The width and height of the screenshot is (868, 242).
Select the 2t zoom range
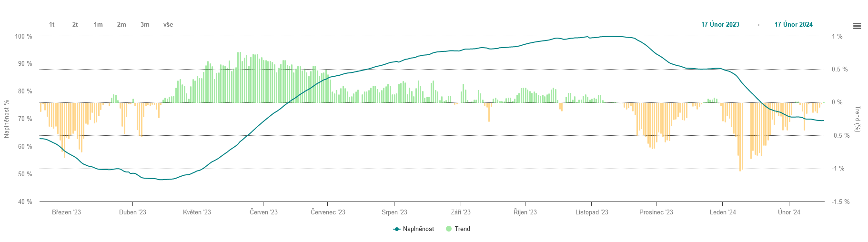(x=75, y=25)
